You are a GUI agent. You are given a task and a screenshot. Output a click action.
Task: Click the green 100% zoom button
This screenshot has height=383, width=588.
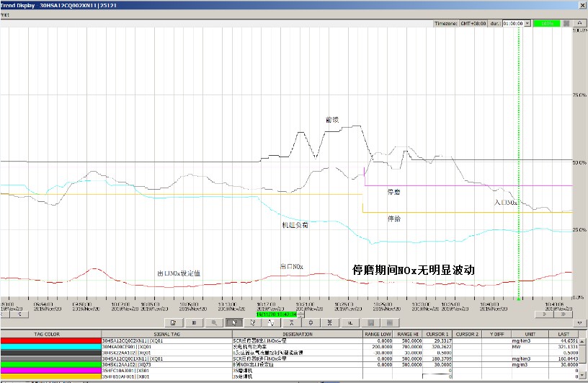click(x=545, y=23)
